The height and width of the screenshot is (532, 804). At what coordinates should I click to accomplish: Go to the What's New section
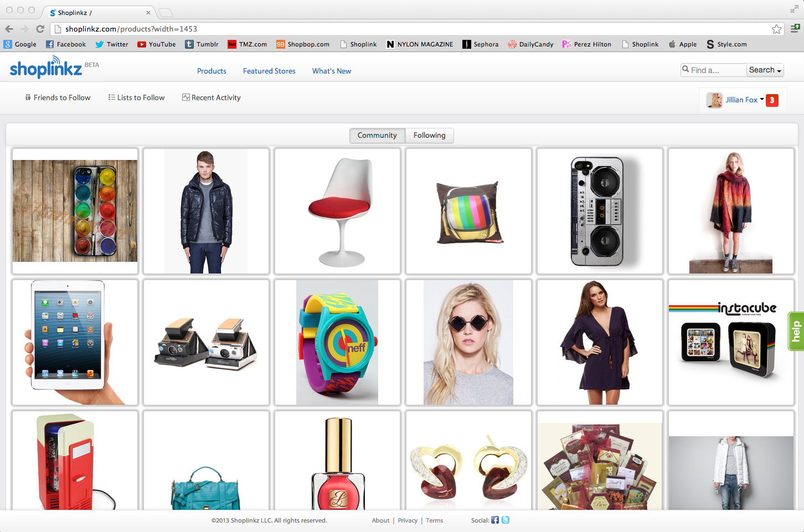(331, 71)
